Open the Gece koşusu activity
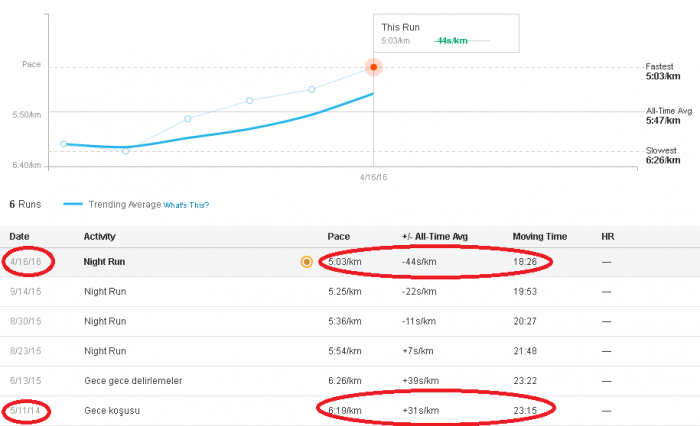This screenshot has width=700, height=426. pyautogui.click(x=112, y=411)
